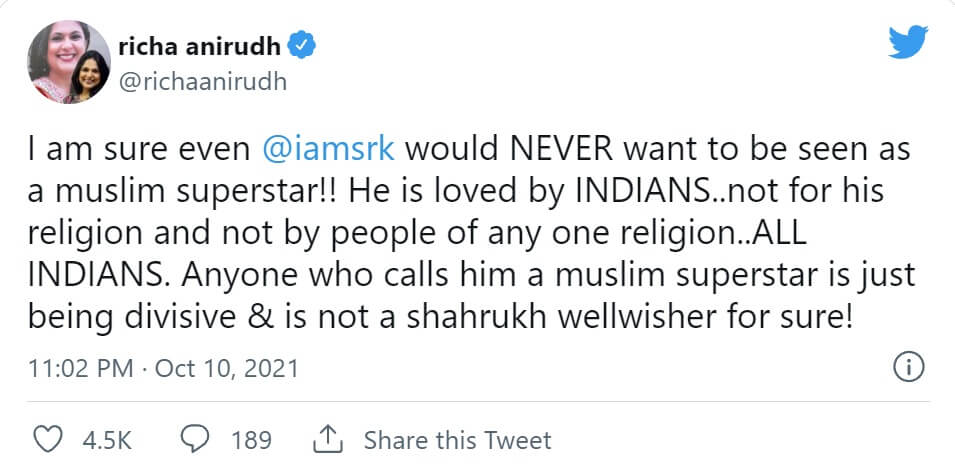
Task: Click the blue verified badge
Action: click(304, 45)
